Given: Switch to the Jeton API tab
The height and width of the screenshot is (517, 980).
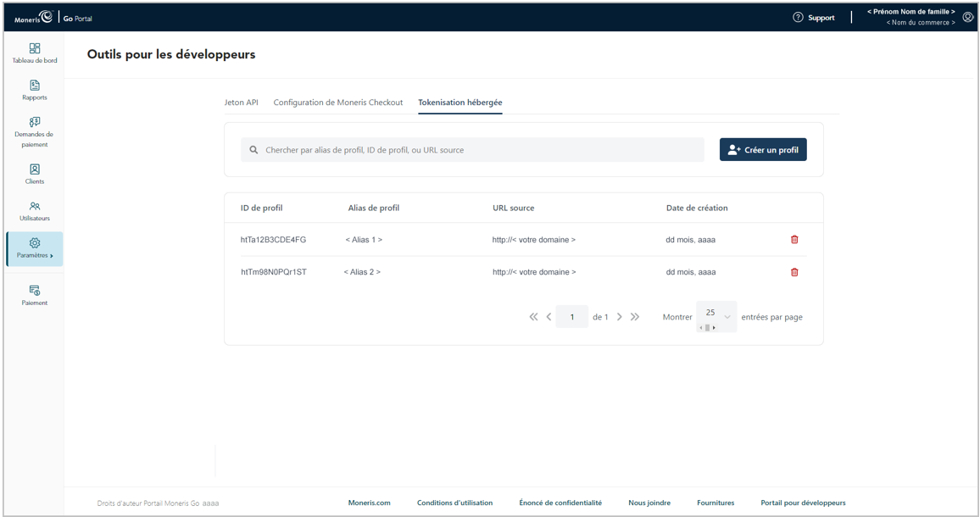Looking at the screenshot, I should pyautogui.click(x=241, y=103).
